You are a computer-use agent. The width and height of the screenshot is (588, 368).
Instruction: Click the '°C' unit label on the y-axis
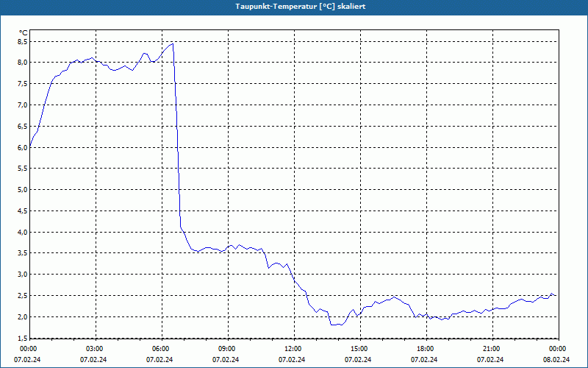click(24, 33)
